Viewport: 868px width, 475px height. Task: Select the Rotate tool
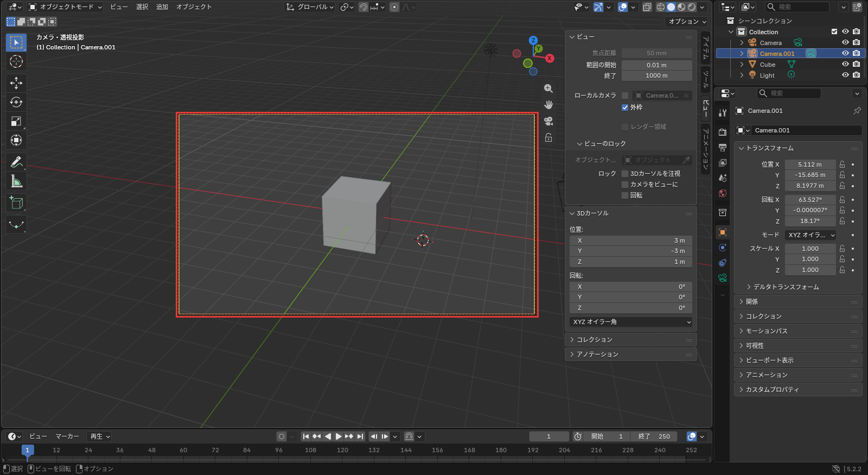(16, 102)
